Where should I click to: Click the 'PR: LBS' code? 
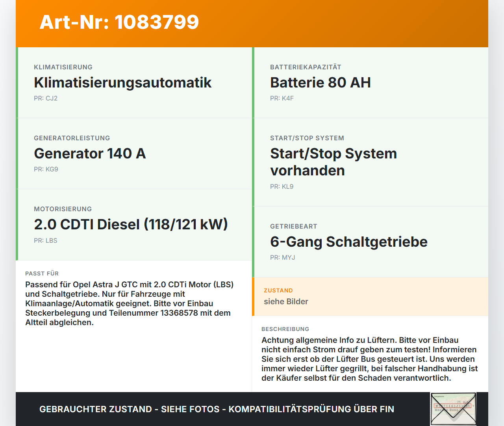pyautogui.click(x=46, y=241)
